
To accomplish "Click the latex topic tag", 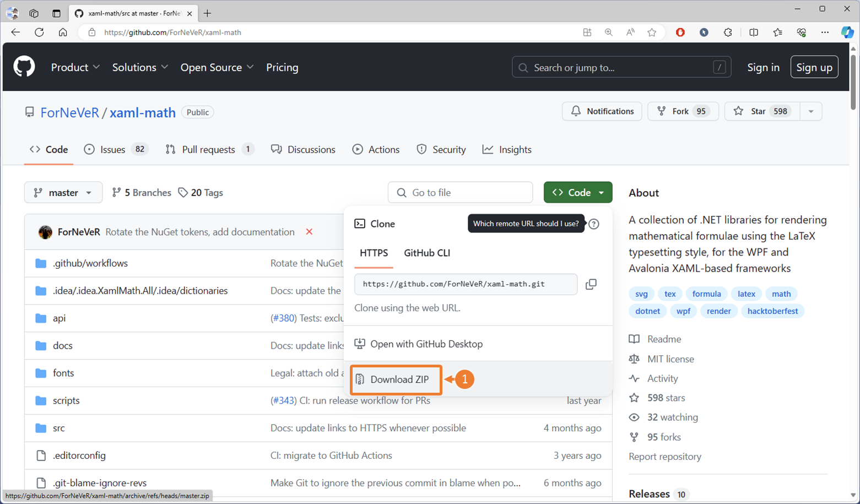I will [747, 294].
